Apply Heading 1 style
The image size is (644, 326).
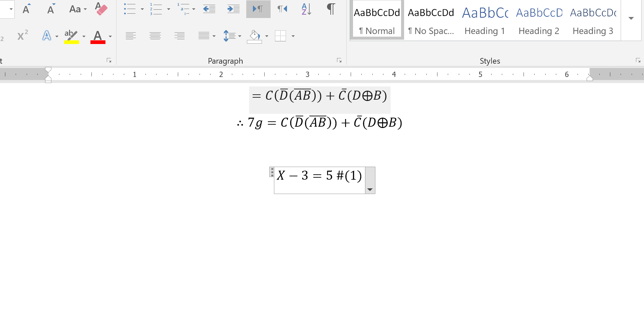(x=485, y=20)
